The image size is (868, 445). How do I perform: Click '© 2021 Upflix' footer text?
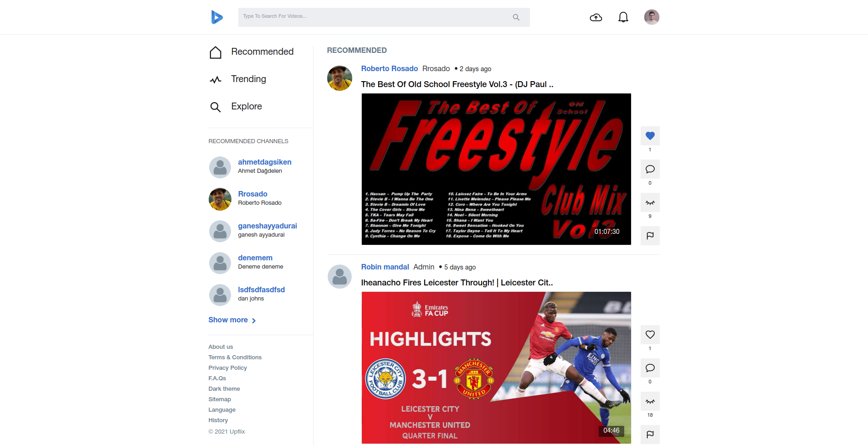point(226,432)
